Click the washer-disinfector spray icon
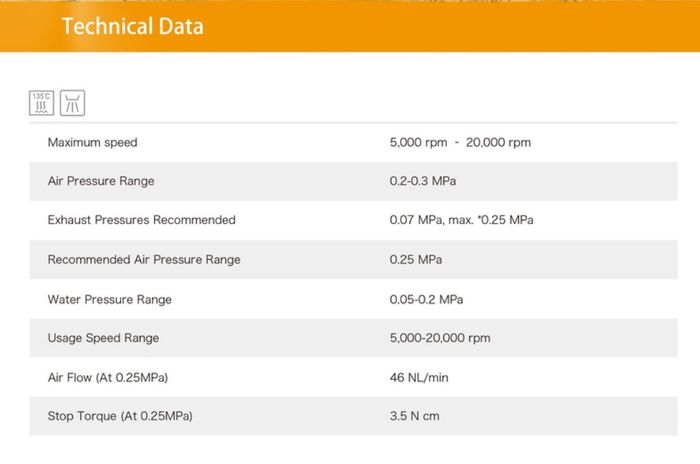 72,102
